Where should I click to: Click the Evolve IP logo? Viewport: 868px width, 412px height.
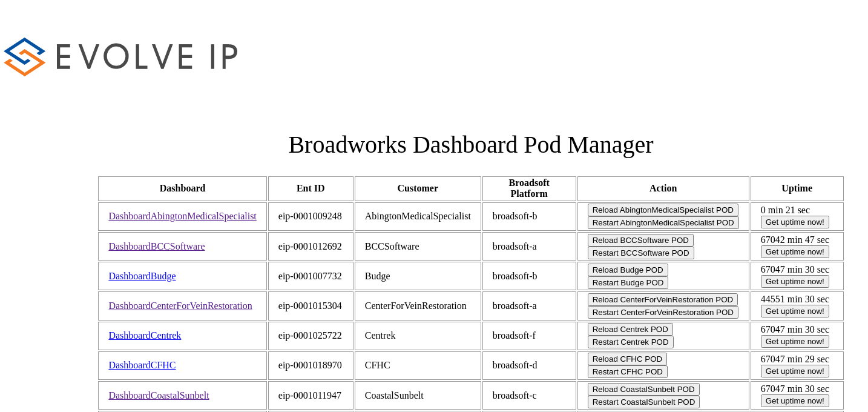[x=120, y=57]
